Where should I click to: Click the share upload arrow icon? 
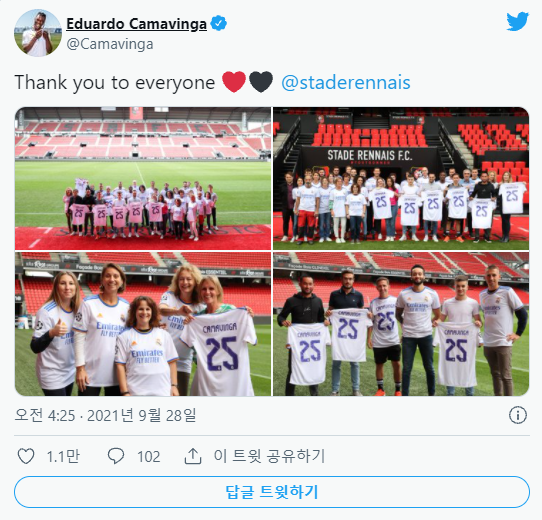[193, 456]
